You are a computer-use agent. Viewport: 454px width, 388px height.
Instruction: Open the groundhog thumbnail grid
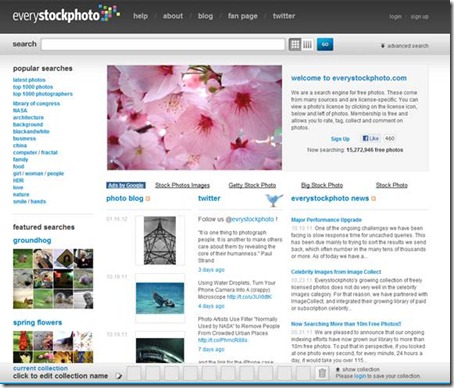click(53, 279)
